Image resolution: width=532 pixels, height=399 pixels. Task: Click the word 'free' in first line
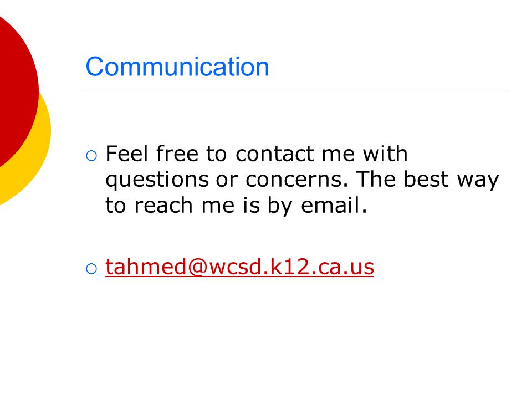pyautogui.click(x=177, y=154)
